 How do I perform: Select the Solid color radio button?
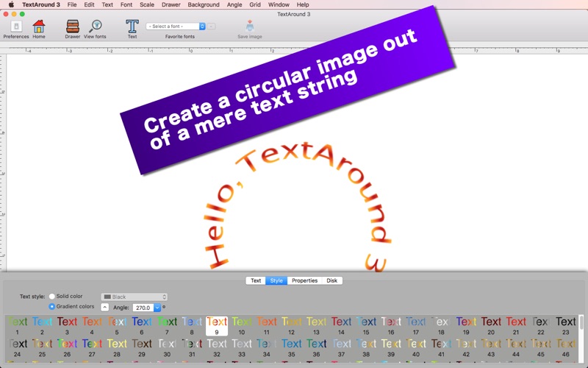[52, 297]
